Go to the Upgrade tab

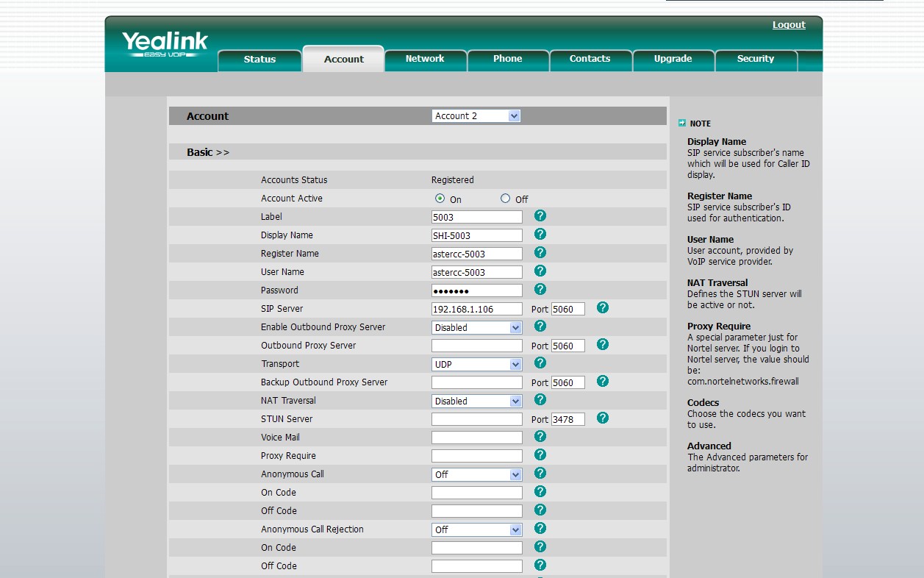[x=673, y=59]
